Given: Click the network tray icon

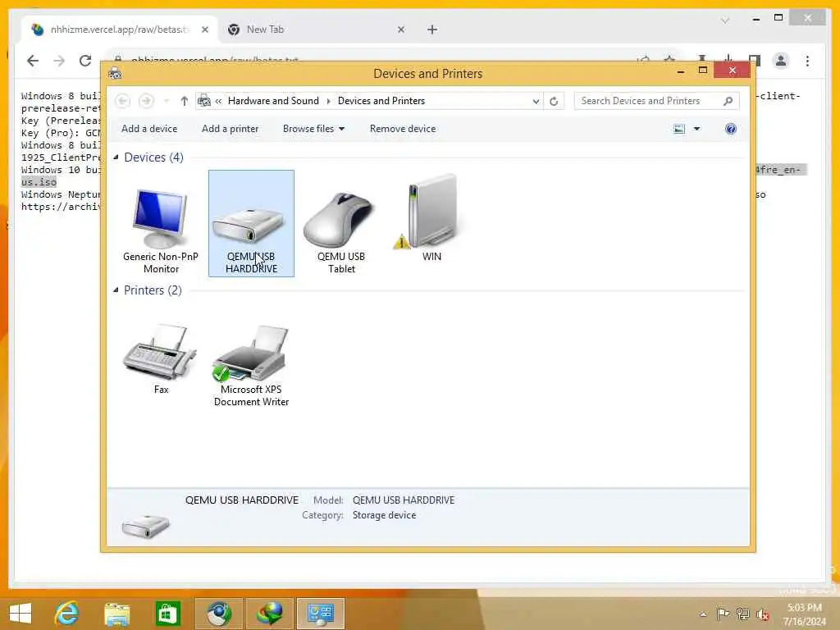Looking at the screenshot, I should (x=742, y=614).
